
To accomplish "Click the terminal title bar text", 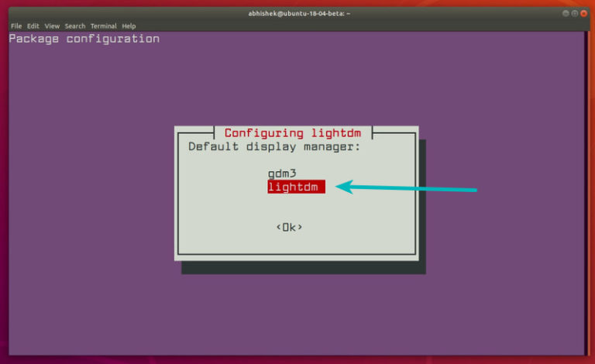I will pos(297,13).
